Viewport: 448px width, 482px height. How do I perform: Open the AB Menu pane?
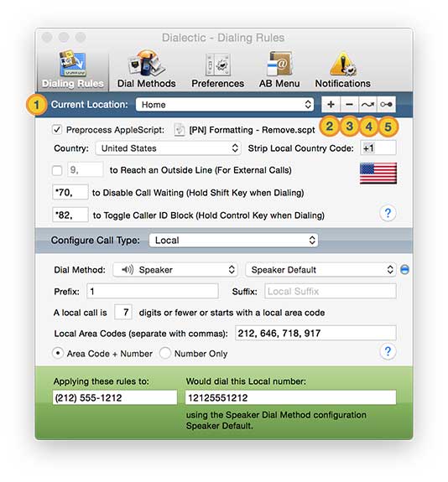click(x=279, y=70)
